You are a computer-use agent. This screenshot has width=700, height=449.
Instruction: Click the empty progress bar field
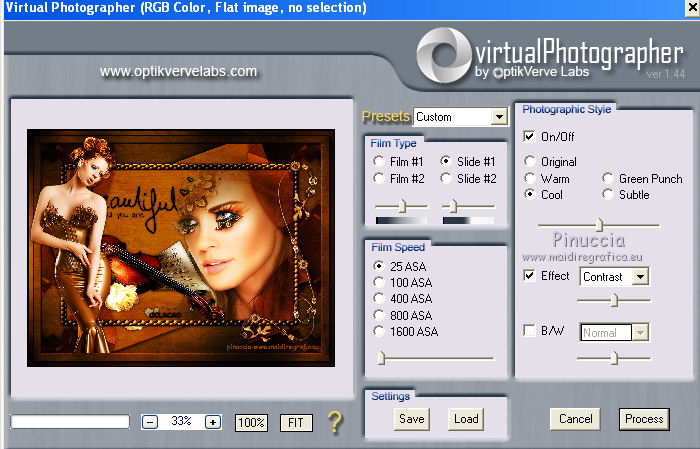tap(70, 422)
